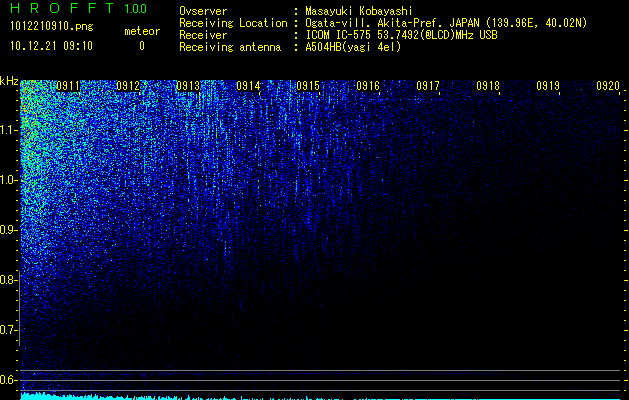This screenshot has width=629, height=400.
Task: Select receiver text ICOM IC-575 53.7492 MHz
Action: (401, 35)
